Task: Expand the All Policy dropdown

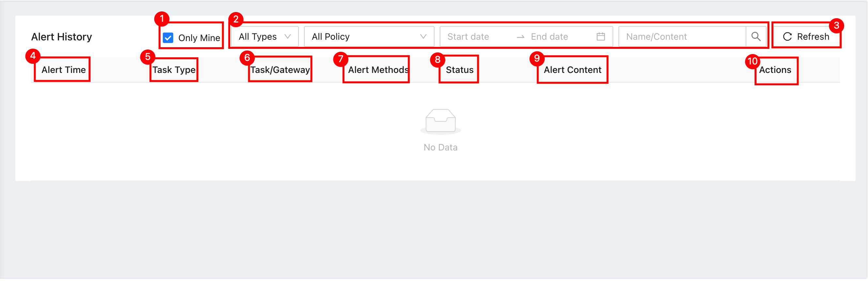Action: pyautogui.click(x=369, y=36)
